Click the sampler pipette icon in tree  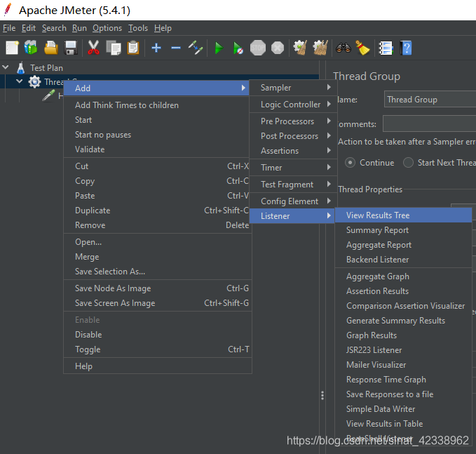[48, 95]
